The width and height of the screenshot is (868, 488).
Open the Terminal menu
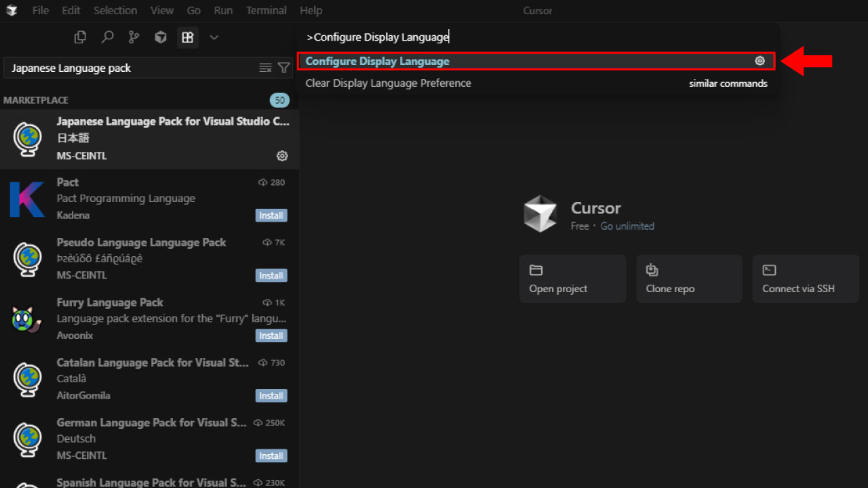pyautogui.click(x=266, y=10)
